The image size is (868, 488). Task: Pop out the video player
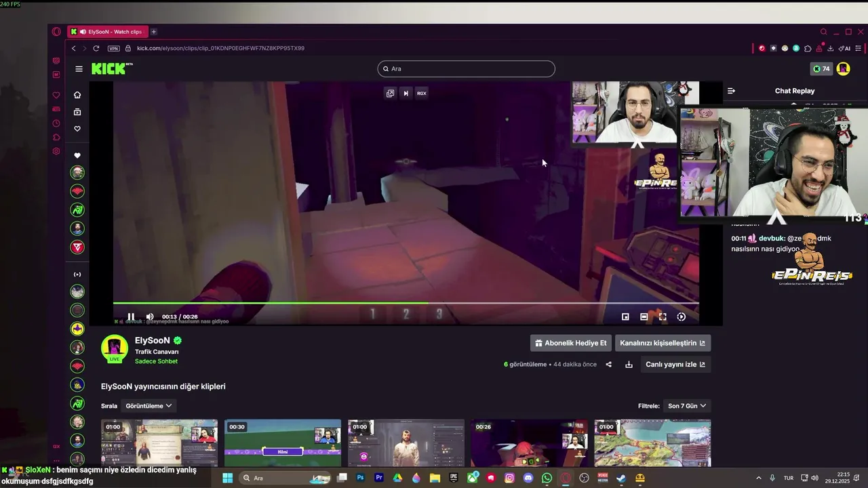(390, 94)
